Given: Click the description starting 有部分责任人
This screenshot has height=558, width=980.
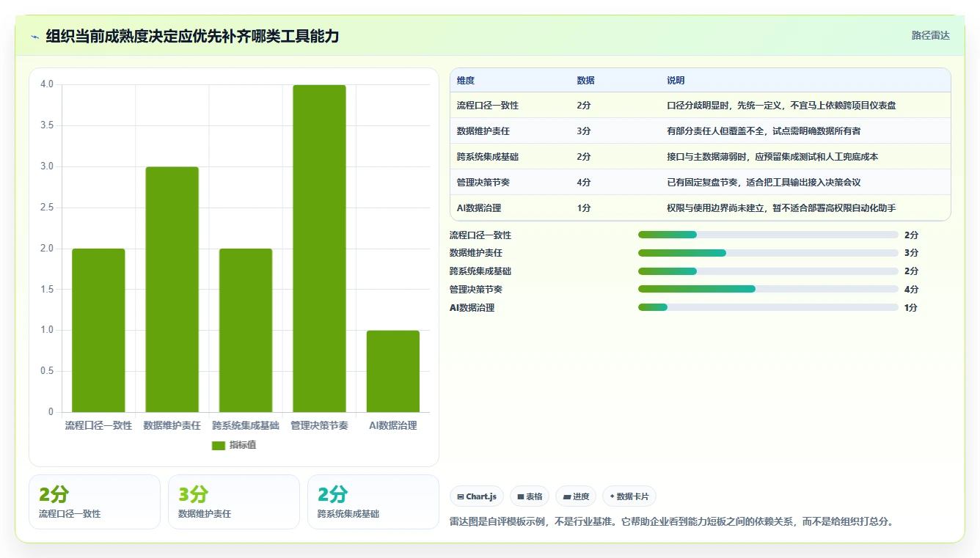Looking at the screenshot, I should click(x=764, y=131).
